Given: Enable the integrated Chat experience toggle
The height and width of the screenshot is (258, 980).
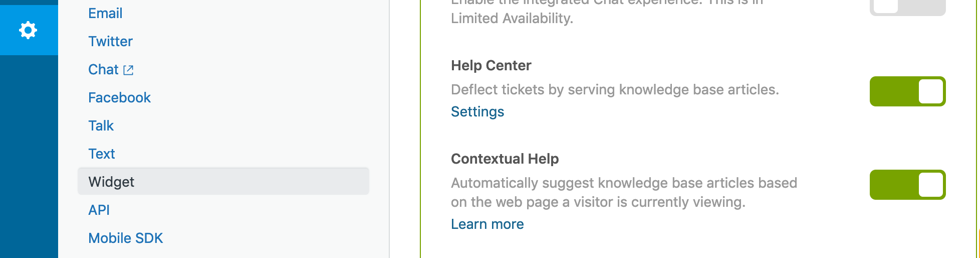Looking at the screenshot, I should click(x=907, y=7).
